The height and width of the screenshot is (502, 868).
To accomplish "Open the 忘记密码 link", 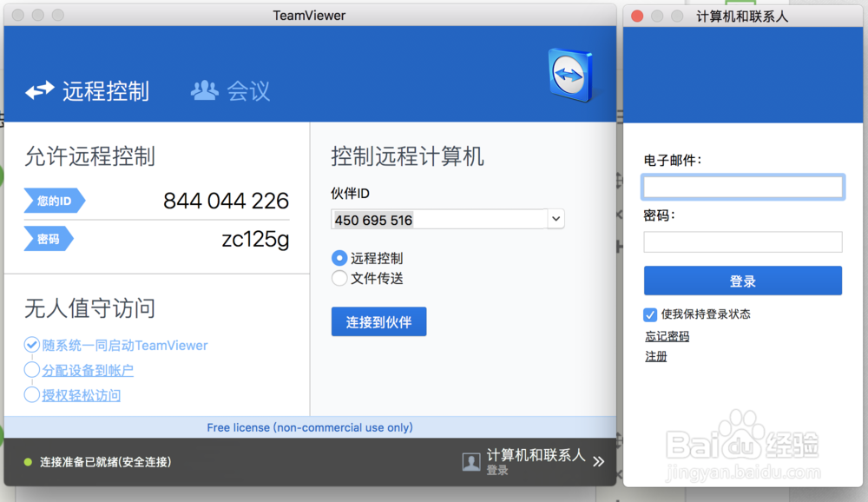I will pos(667,336).
